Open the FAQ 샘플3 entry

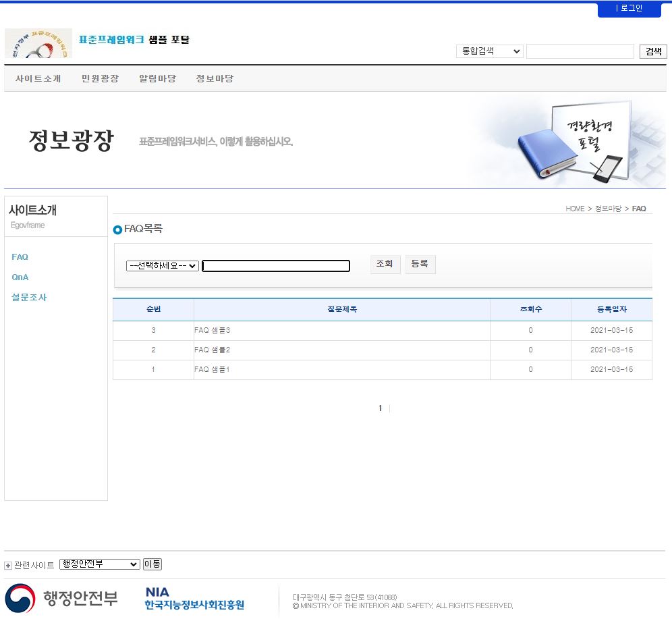pyautogui.click(x=213, y=331)
